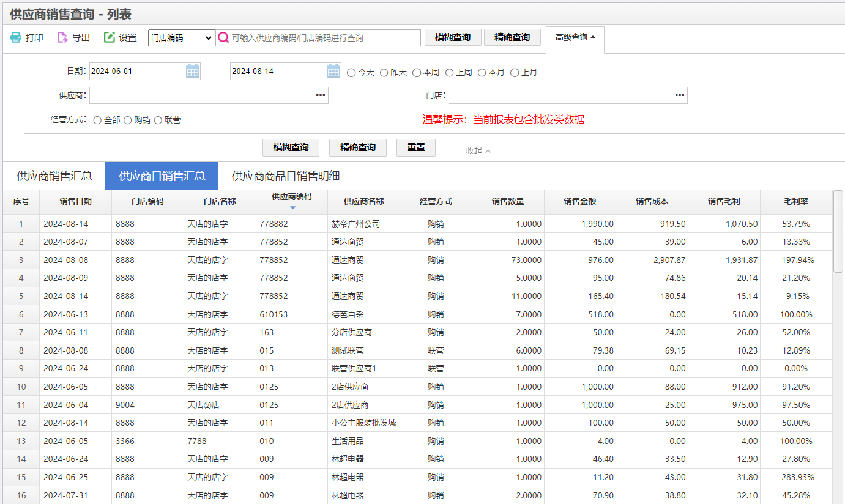The image size is (845, 504).
Task: Click sales date cell 2024-07-31
Action: point(65,495)
